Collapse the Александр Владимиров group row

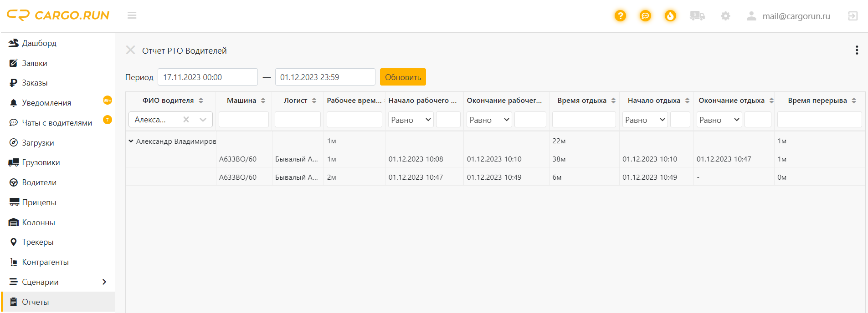pyautogui.click(x=131, y=141)
